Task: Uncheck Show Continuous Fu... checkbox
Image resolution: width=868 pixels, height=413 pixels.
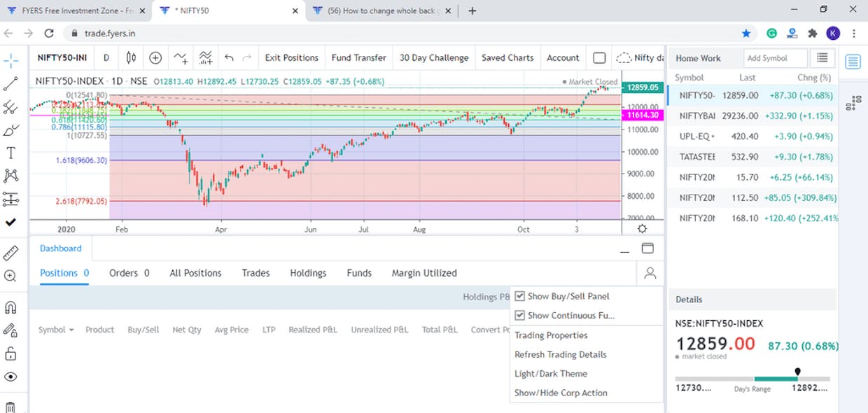Action: [519, 315]
